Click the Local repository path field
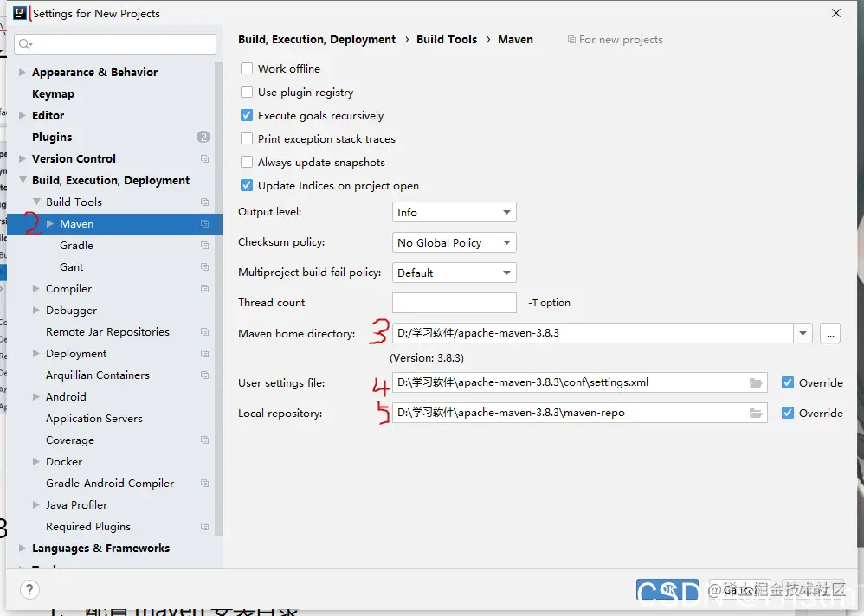The width and height of the screenshot is (864, 616). click(580, 413)
